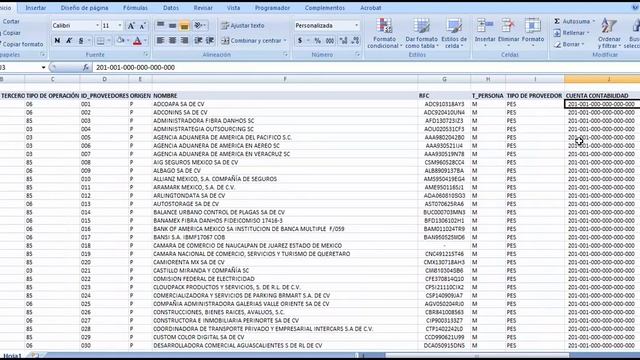
Task: Open Formato cells menu
Action: (533, 33)
